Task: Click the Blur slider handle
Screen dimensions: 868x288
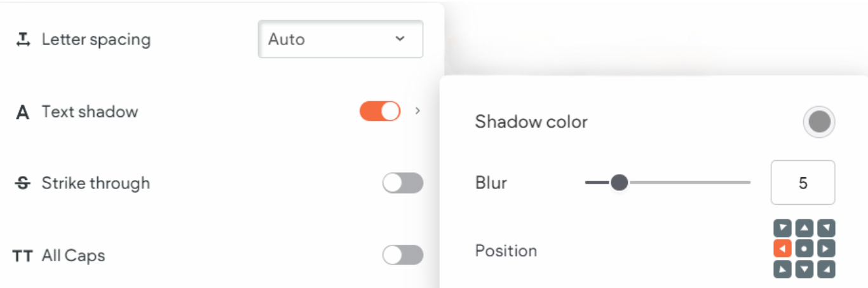Action: [x=619, y=183]
